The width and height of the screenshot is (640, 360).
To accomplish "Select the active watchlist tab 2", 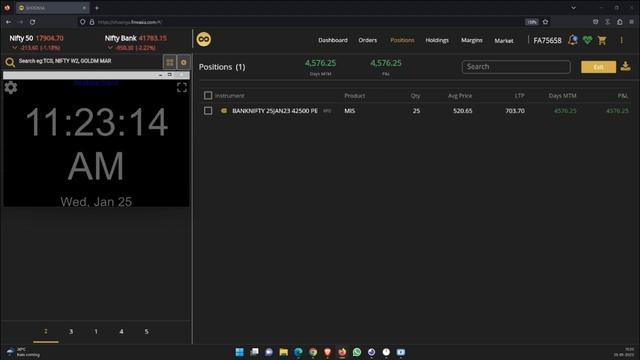I will coord(46,331).
